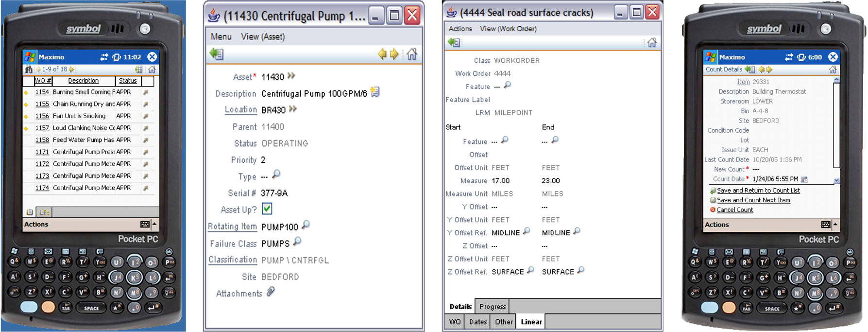Image resolution: width=868 pixels, height=332 pixels.
Task: Click the back arrow in Asset toolbar
Action: pos(217,54)
